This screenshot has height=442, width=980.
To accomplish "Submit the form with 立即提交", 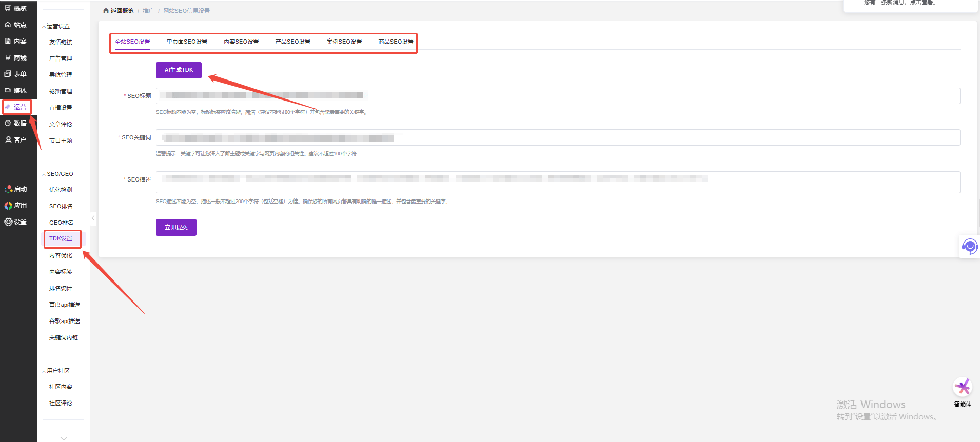I will click(x=176, y=227).
